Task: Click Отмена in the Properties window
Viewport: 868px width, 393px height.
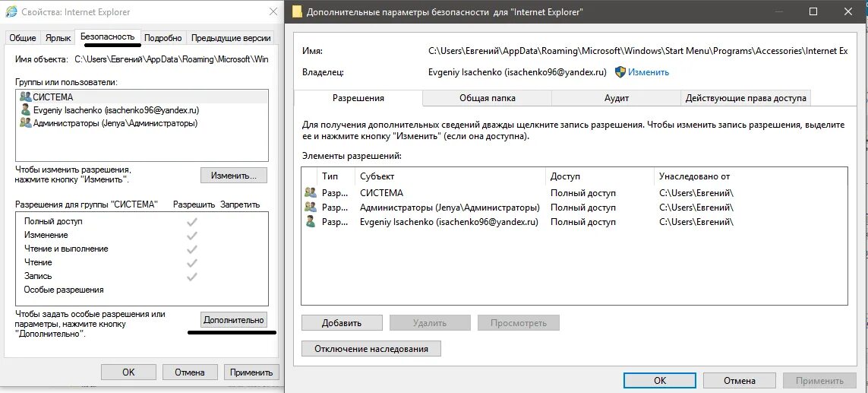Action: pyautogui.click(x=190, y=372)
